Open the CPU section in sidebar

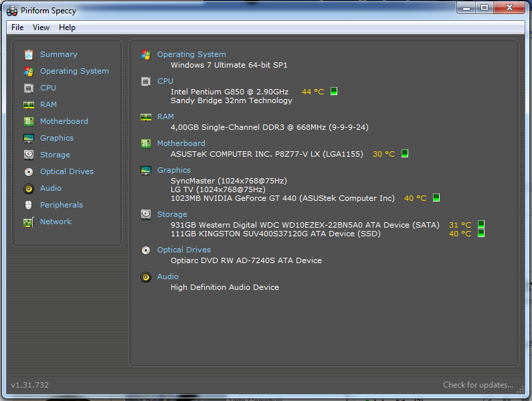tap(48, 88)
